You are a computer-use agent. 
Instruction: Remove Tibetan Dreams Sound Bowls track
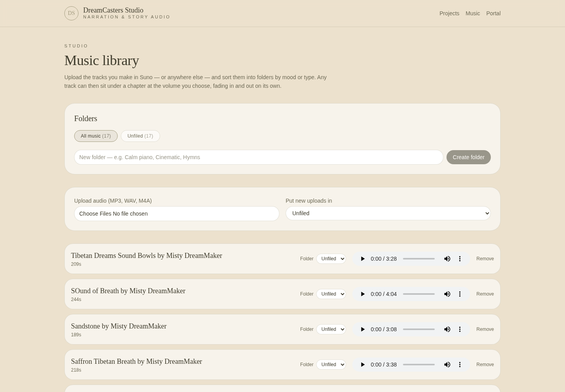(485, 259)
